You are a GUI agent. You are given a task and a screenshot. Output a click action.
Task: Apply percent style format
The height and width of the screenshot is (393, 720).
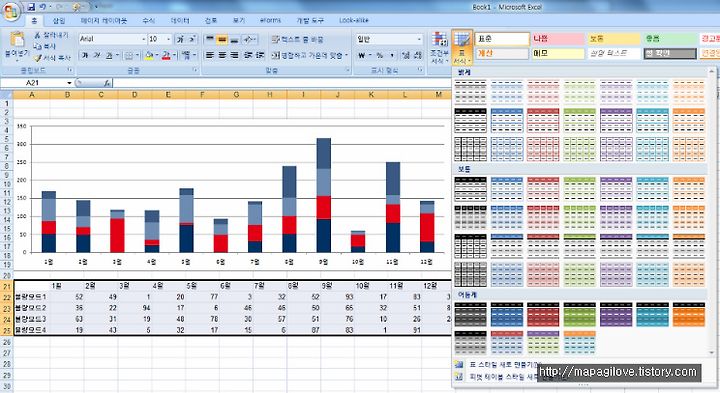pyautogui.click(x=380, y=56)
